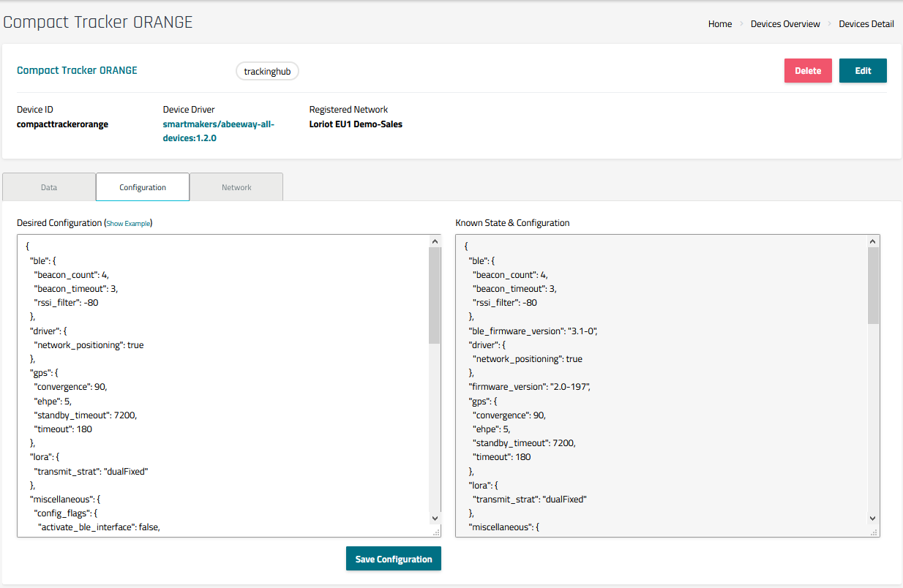This screenshot has height=588, width=903.
Task: Click the Edit device button
Action: pyautogui.click(x=863, y=71)
